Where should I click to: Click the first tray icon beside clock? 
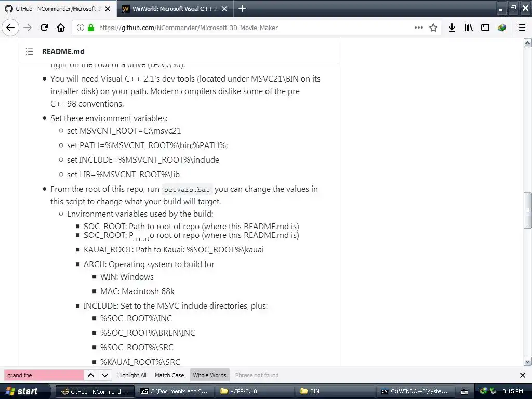[484, 391]
